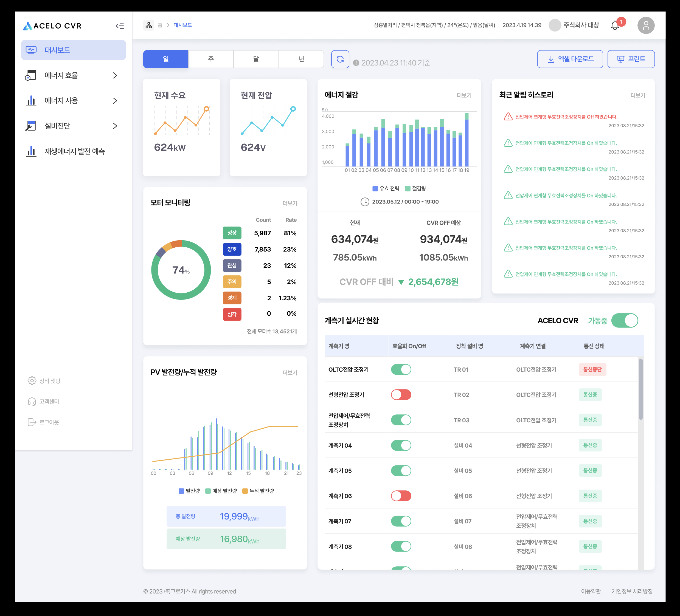
Task: Open the user profile avatar icon
Action: [646, 26]
